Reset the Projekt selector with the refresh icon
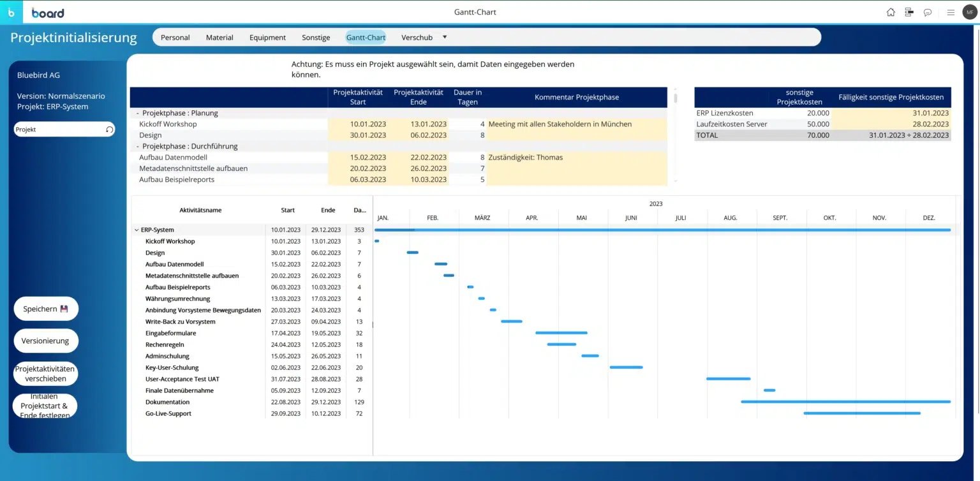This screenshot has width=980, height=481. [x=109, y=129]
